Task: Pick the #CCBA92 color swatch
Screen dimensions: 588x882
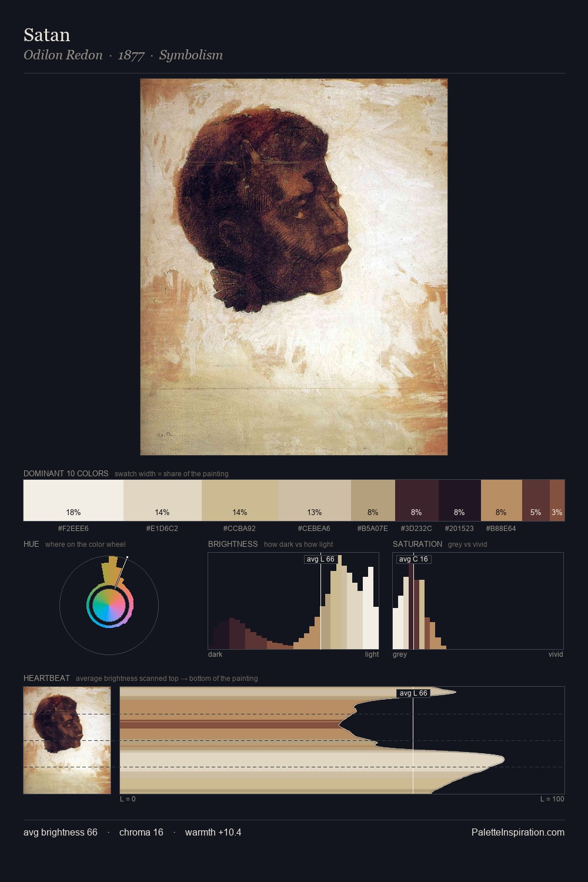Action: [x=240, y=500]
